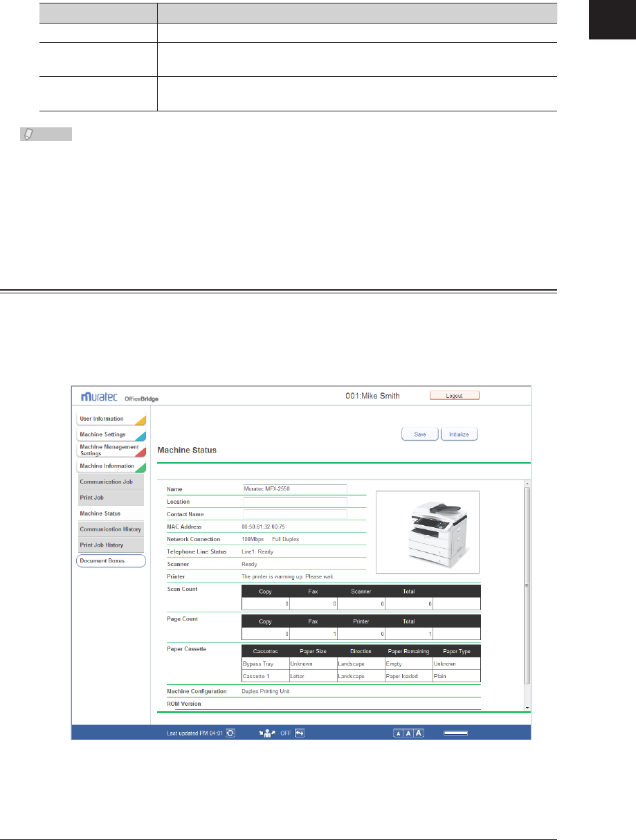This screenshot has width=636, height=840.
Task: Click the Paper loaded. cell
Action: tap(409, 676)
